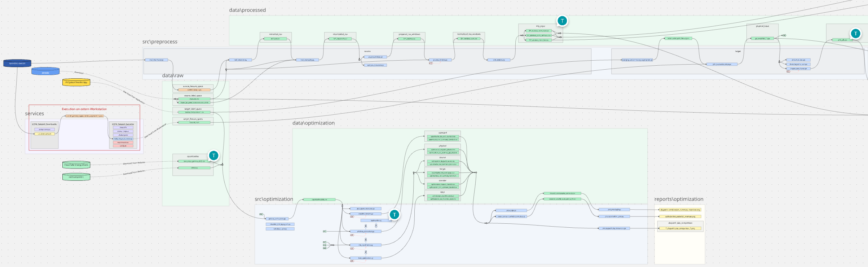Select the D1 tag in src\optimization
Viewport: 868px width, 267px height.
click(324, 231)
